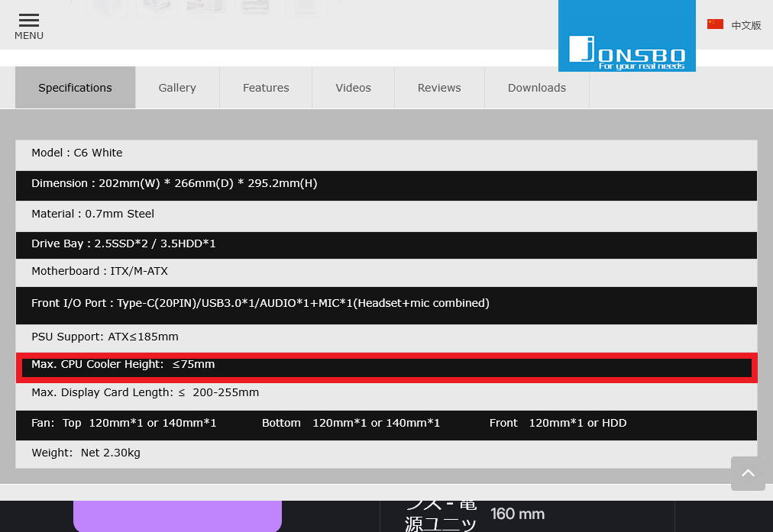This screenshot has height=532, width=773.
Task: Switch to 中文版 language link
Action: [x=746, y=25]
